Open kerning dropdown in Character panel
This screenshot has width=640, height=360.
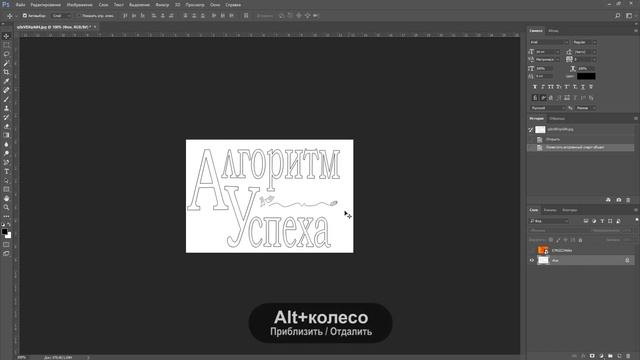click(x=548, y=60)
